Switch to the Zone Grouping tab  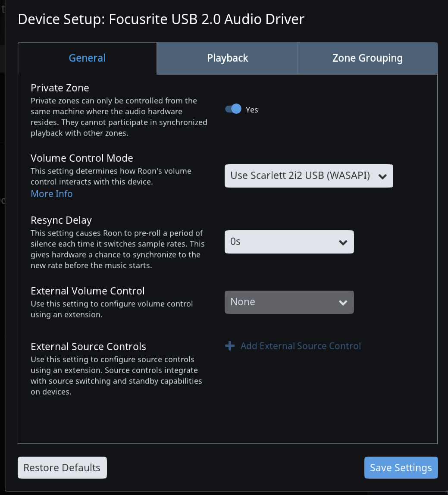[x=367, y=58]
